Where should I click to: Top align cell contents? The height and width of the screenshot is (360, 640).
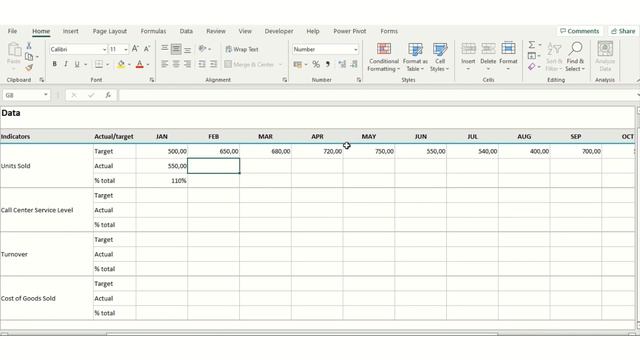click(164, 49)
